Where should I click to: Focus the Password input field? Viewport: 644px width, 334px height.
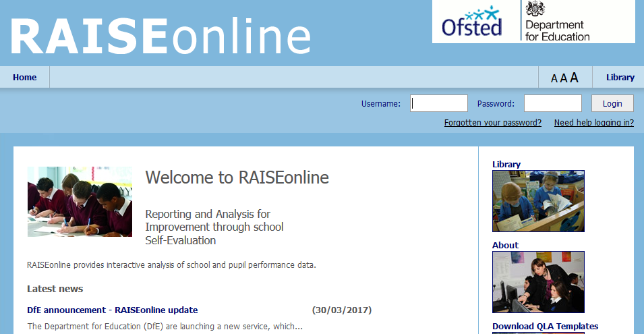(553, 103)
